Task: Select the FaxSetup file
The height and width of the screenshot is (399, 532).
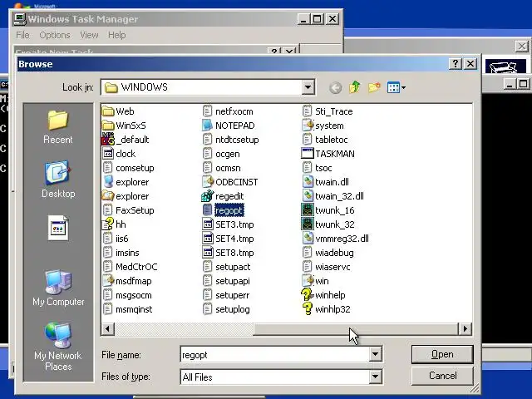Action: tap(128, 210)
